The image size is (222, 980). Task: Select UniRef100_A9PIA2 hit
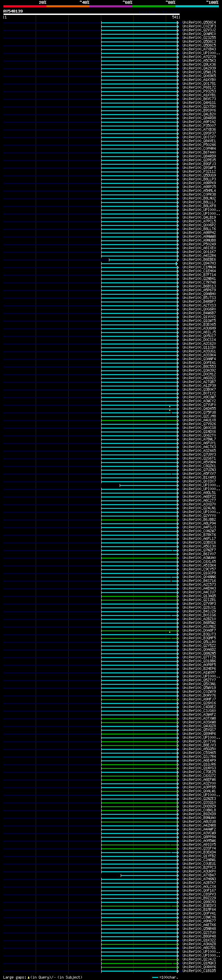tap(199, 122)
